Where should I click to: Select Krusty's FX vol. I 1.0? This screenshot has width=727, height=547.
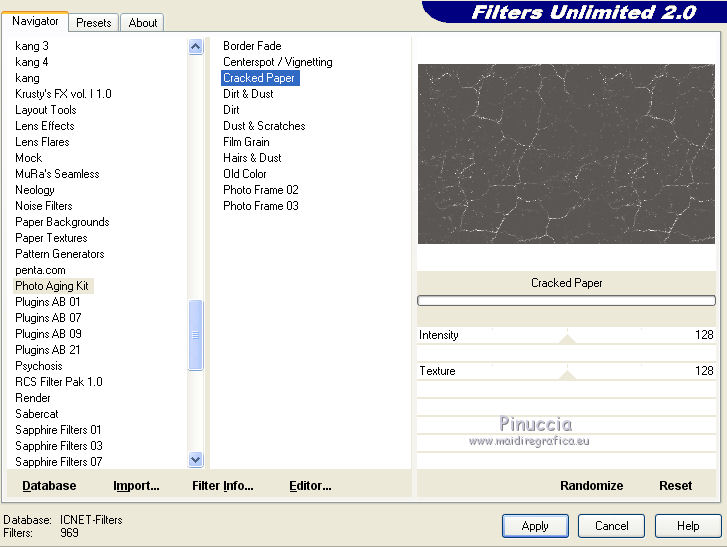pos(63,94)
